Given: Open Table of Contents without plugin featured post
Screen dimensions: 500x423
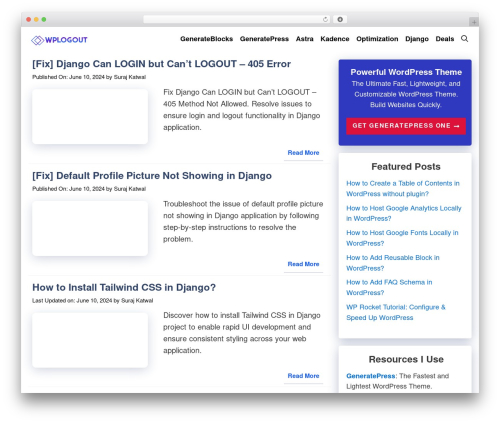Looking at the screenshot, I should pos(403,189).
